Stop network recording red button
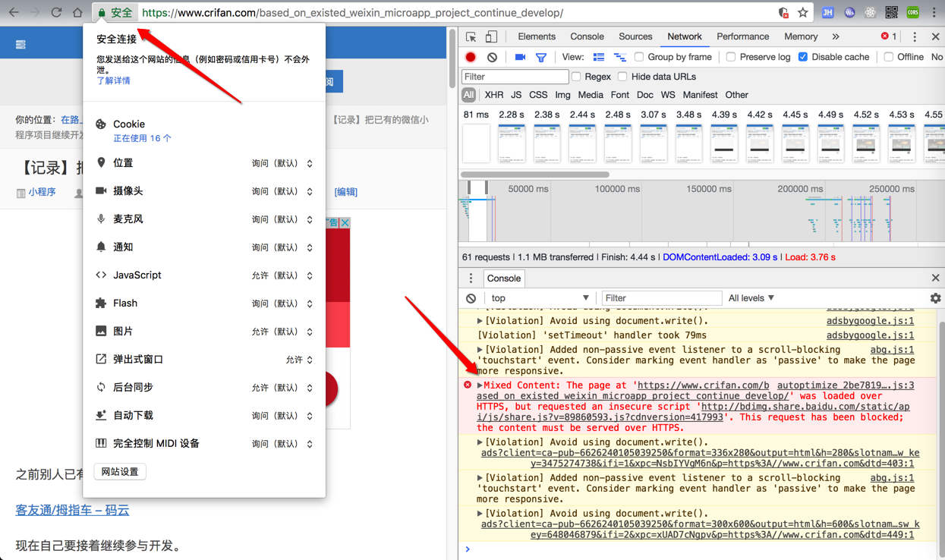 (x=471, y=57)
